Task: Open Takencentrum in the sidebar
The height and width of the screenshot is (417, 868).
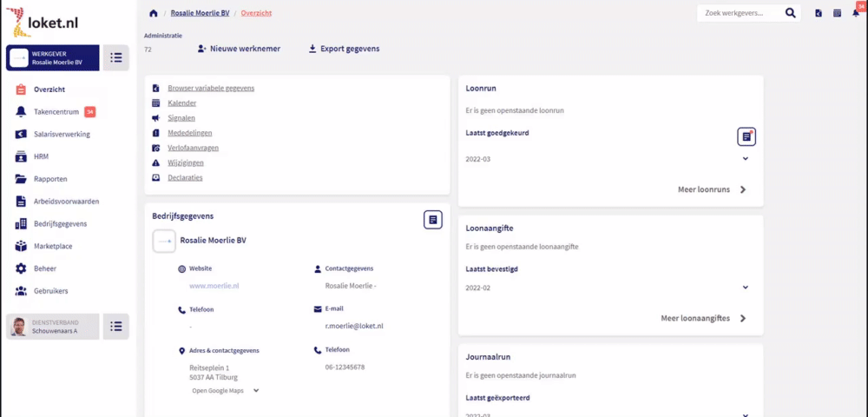Action: pos(56,112)
